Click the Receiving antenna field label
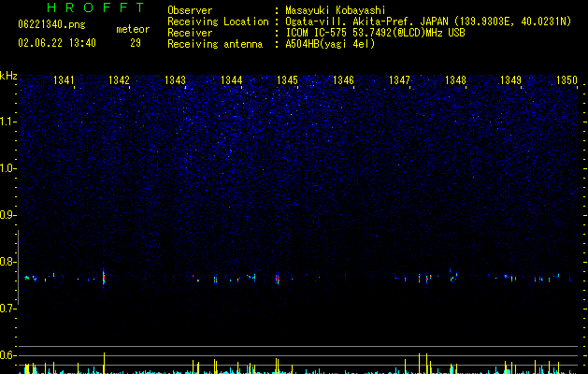 click(215, 44)
